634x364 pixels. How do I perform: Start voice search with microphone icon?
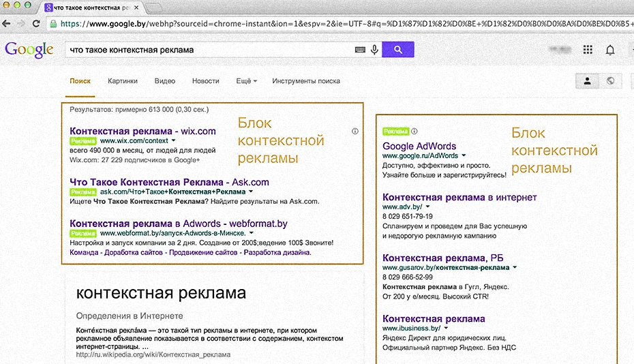tap(375, 50)
